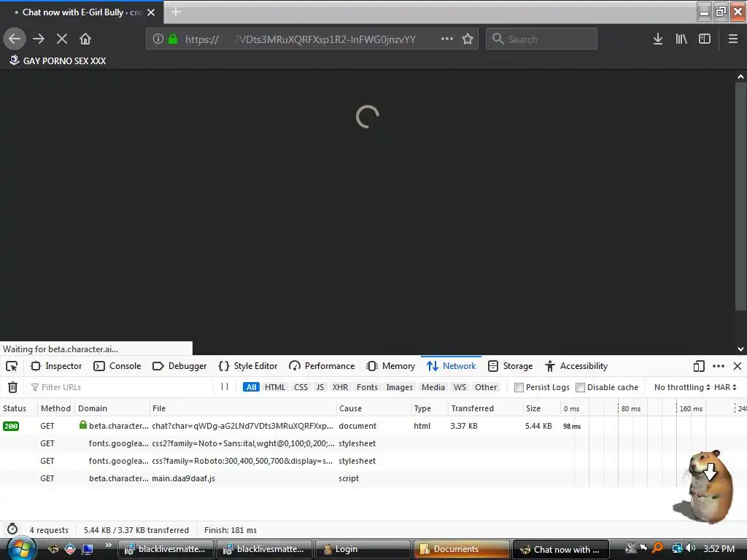Close the Chat now with E-Girl Bully tab
The height and width of the screenshot is (560, 747).
tap(151, 12)
